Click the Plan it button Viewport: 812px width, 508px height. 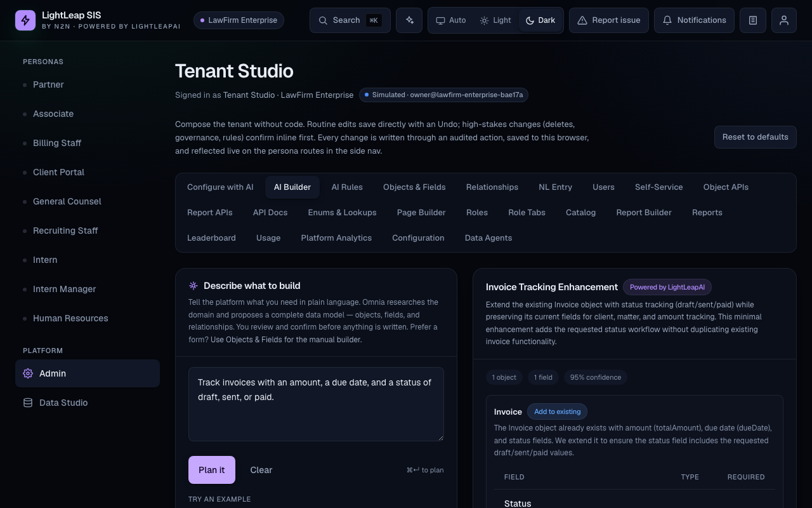(x=212, y=470)
